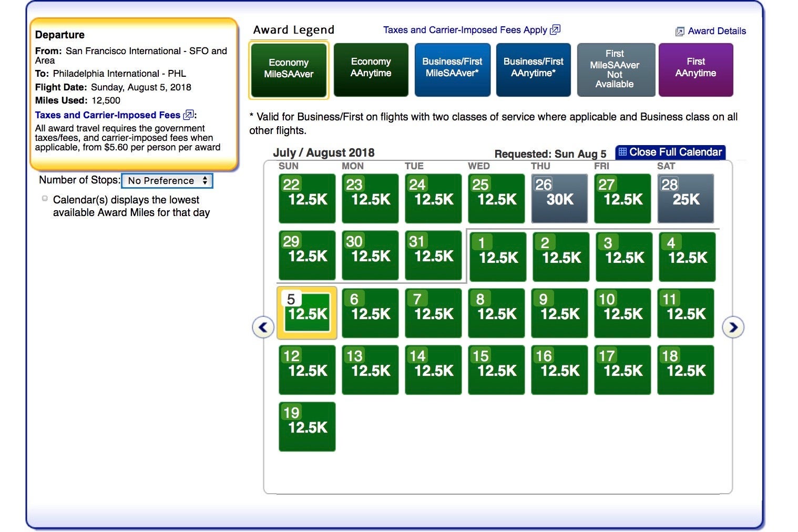
Task: Advance calendar with right arrow button
Action: 733,328
